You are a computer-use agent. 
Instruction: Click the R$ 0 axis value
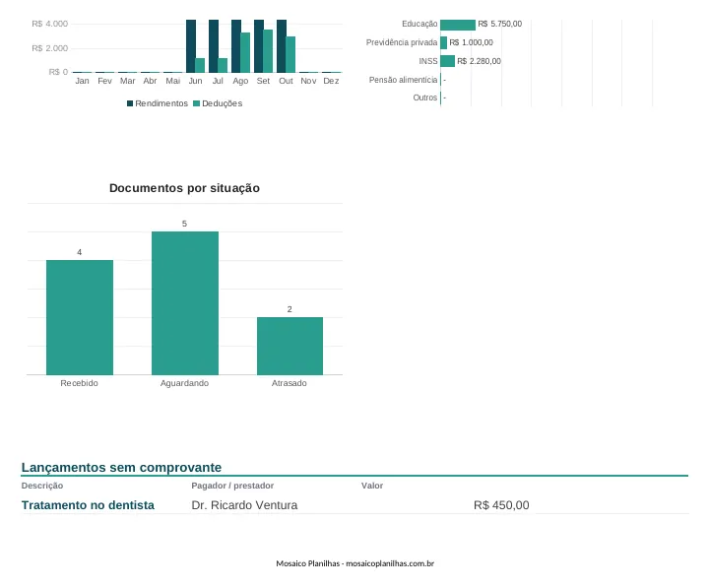click(x=59, y=72)
